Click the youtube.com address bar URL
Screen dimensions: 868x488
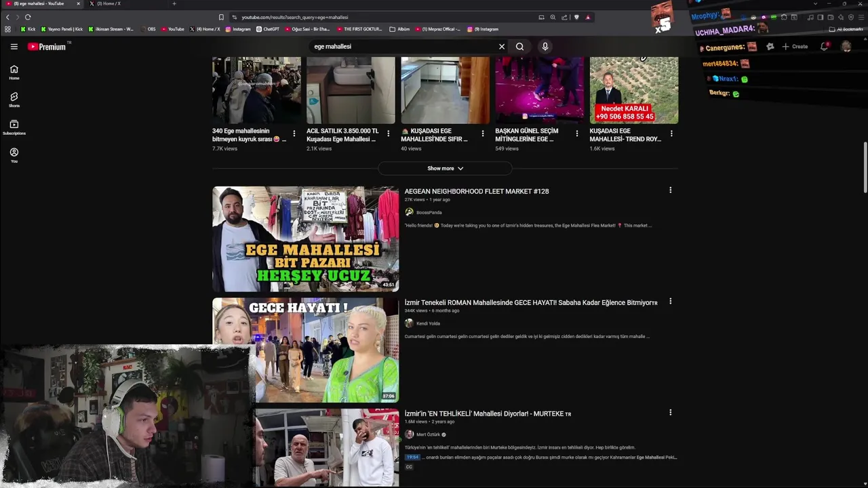point(295,17)
